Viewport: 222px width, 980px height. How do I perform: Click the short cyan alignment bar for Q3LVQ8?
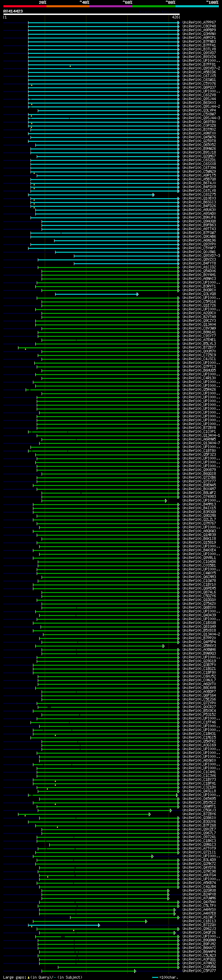(x=97, y=294)
